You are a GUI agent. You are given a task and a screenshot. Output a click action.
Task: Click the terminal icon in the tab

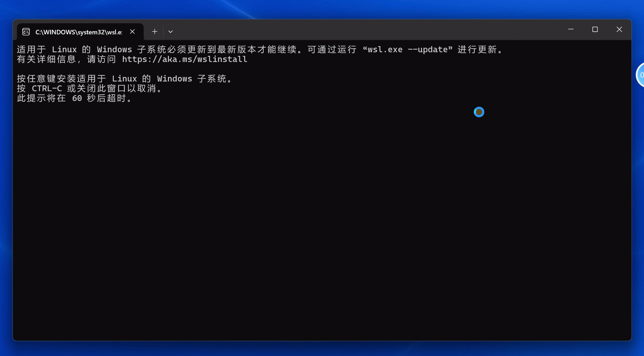point(26,32)
